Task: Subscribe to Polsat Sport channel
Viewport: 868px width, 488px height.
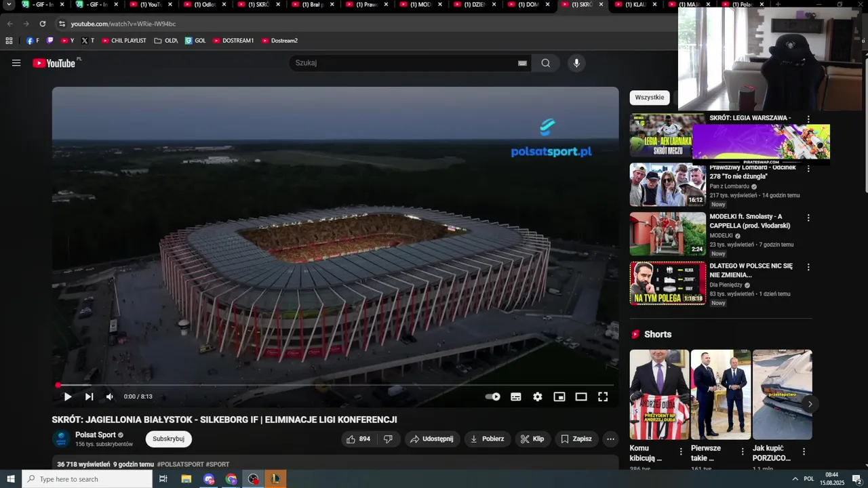Action: coord(168,439)
